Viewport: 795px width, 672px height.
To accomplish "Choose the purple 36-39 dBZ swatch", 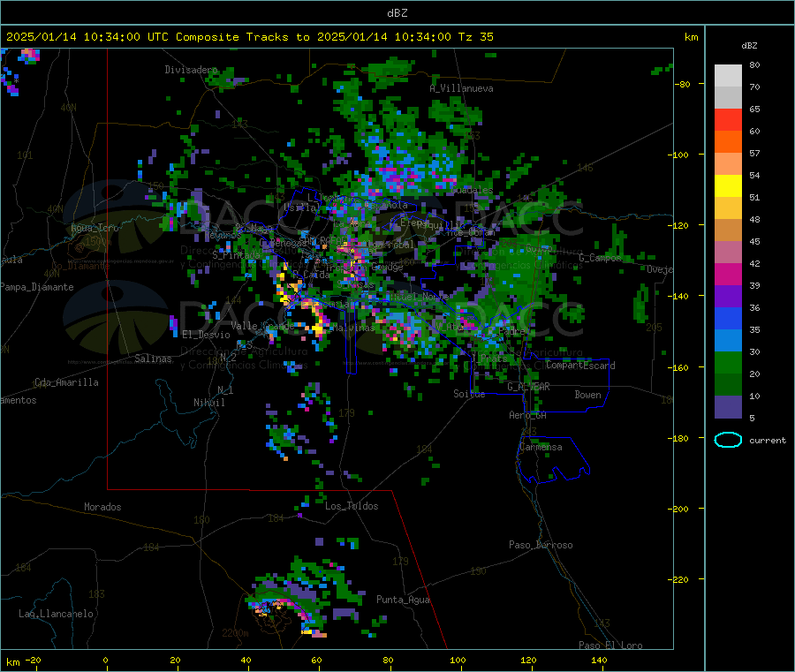I will click(x=728, y=297).
